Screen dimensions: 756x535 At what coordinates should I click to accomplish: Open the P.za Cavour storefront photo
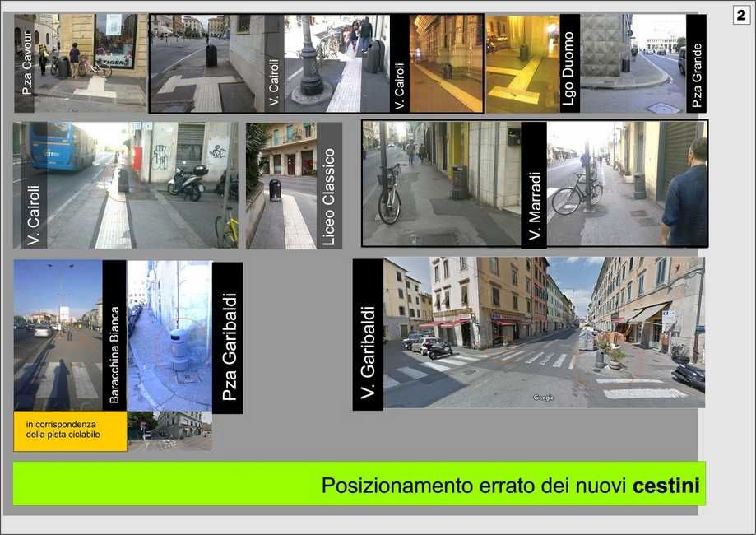[90, 63]
